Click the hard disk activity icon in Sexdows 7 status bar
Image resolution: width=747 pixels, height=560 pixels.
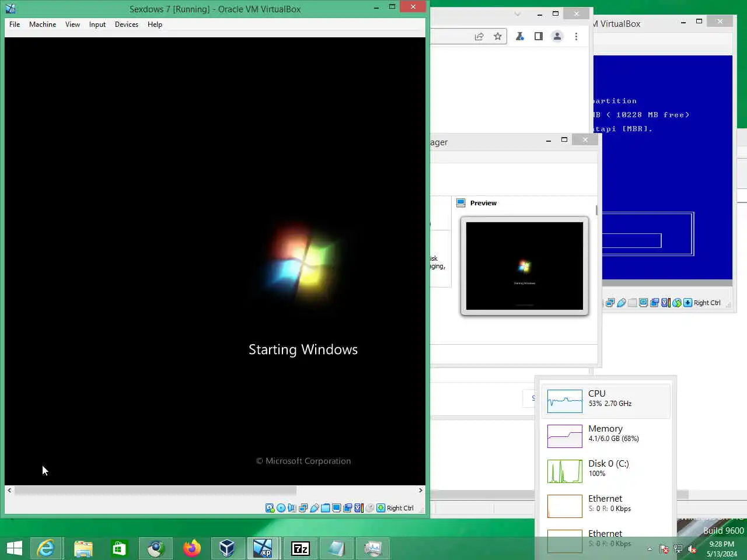tap(270, 508)
